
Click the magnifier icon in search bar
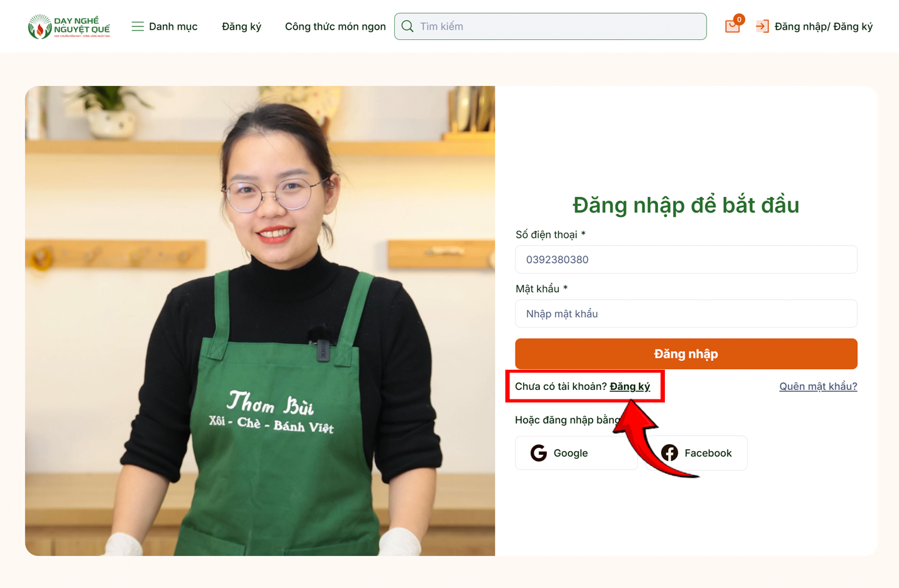[408, 26]
